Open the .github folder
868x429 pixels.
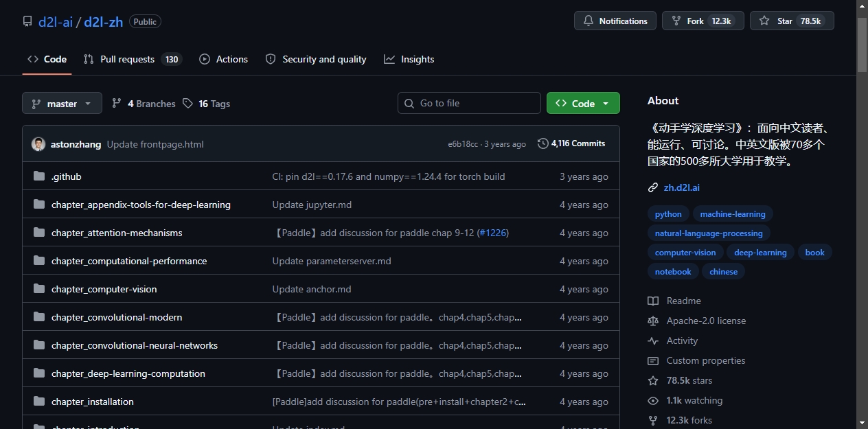click(67, 176)
